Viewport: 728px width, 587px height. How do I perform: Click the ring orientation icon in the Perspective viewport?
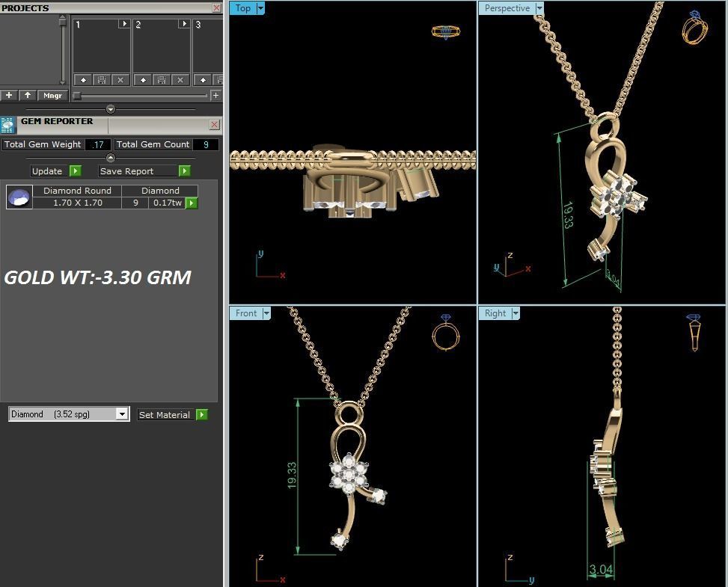coord(695,28)
